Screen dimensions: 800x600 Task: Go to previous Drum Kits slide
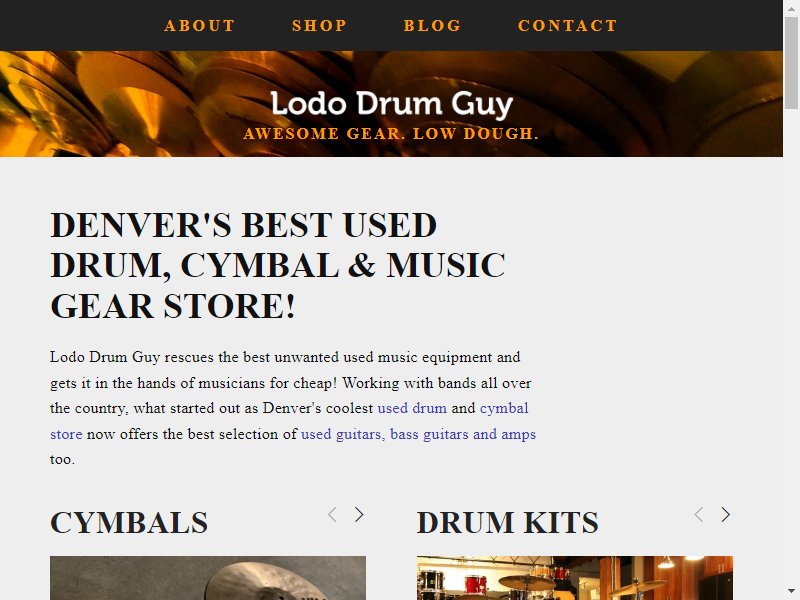pyautogui.click(x=699, y=514)
